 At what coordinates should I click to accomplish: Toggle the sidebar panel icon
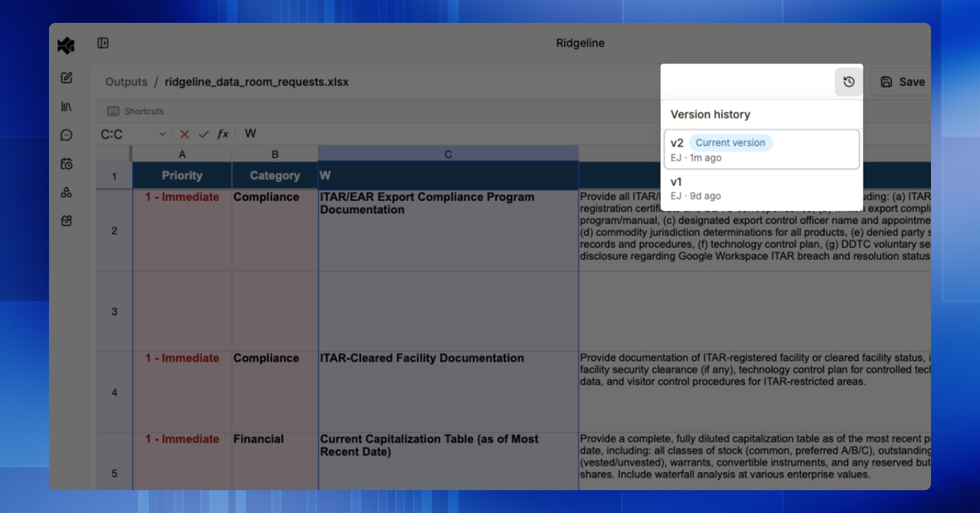(103, 43)
